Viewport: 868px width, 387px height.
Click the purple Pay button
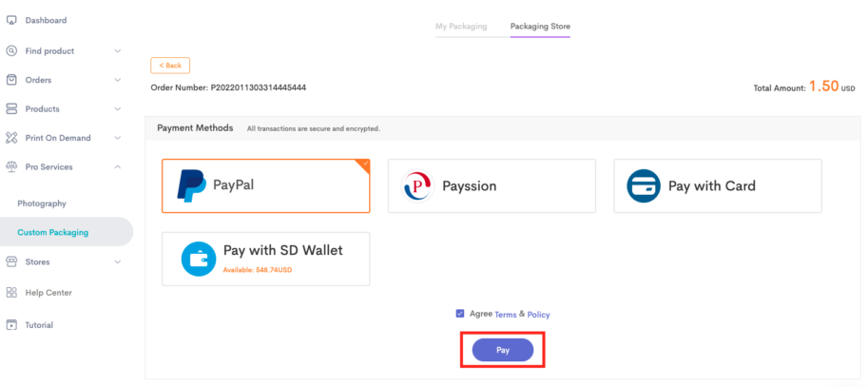503,350
